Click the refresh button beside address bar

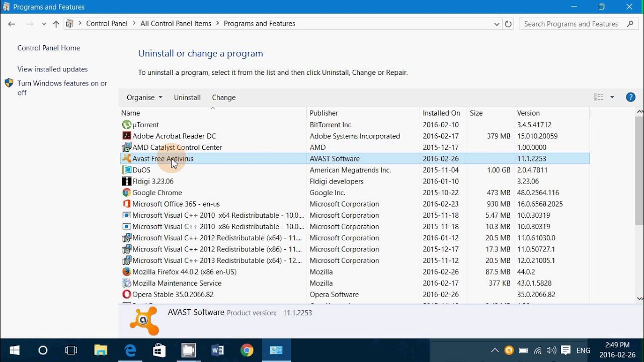(508, 24)
